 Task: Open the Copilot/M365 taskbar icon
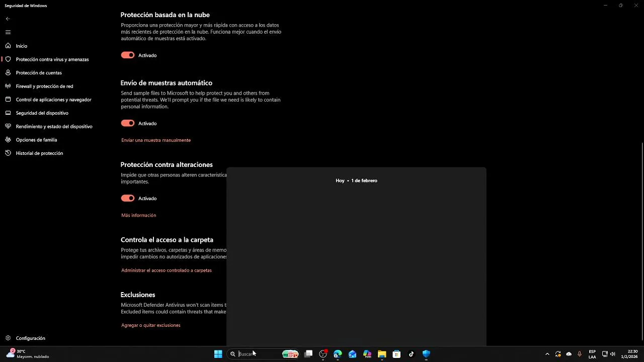click(367, 354)
